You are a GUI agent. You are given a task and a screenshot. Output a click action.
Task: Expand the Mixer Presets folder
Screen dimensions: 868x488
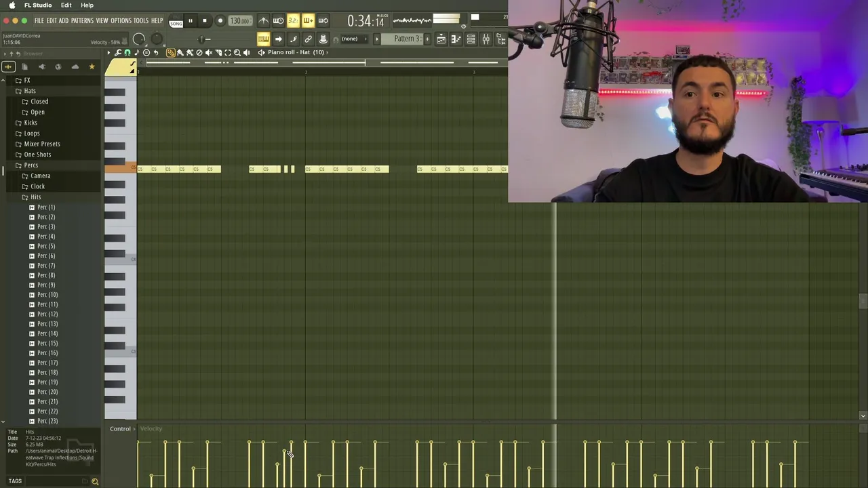pyautogui.click(x=42, y=144)
